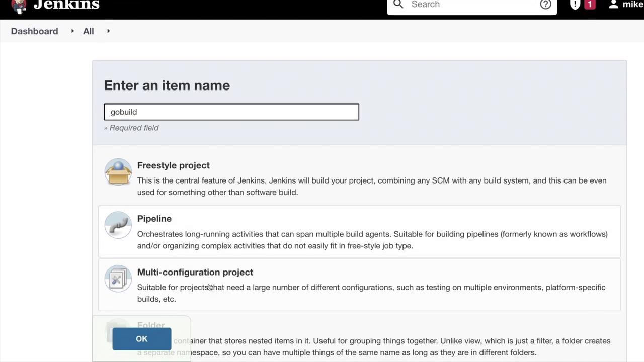This screenshot has width=644, height=362.
Task: Open the security warning shield icon
Action: point(575,5)
